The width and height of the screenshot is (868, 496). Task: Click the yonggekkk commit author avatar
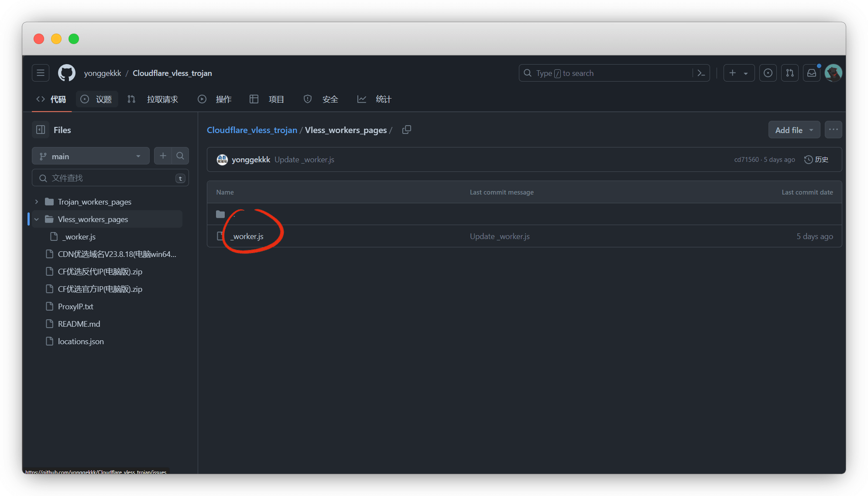222,160
